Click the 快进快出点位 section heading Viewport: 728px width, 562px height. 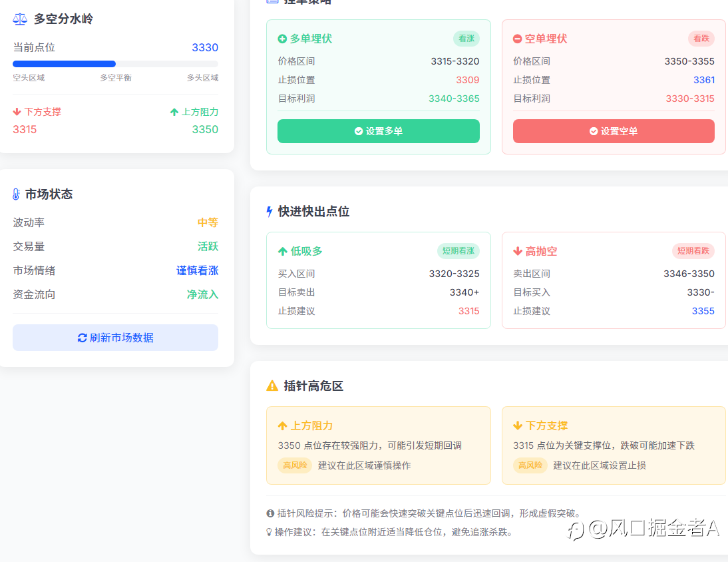(x=314, y=212)
